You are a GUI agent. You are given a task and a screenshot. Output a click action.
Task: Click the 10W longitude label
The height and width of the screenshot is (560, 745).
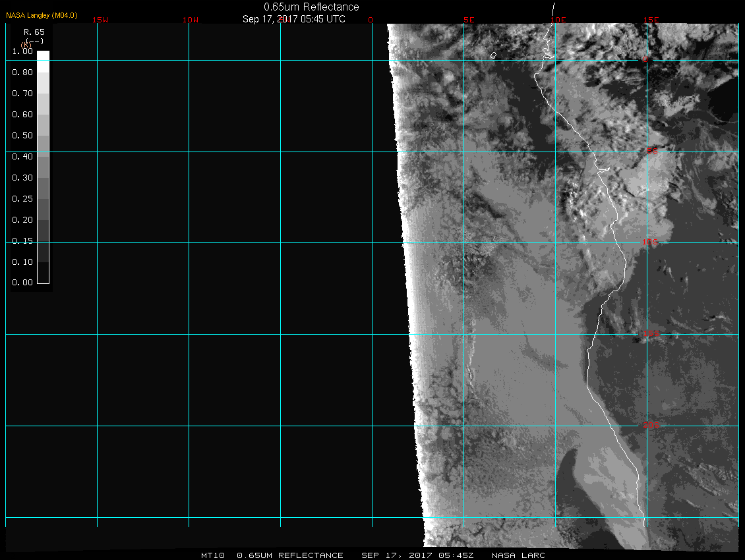point(191,20)
